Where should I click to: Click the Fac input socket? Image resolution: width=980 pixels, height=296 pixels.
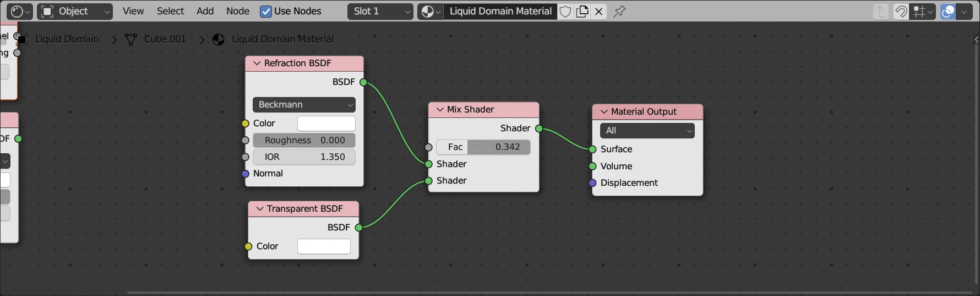429,147
